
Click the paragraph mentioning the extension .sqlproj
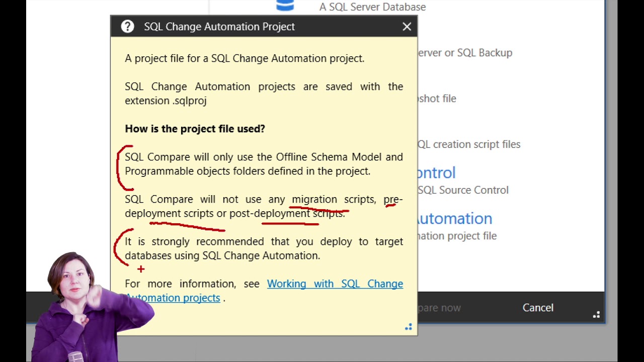tap(264, 94)
